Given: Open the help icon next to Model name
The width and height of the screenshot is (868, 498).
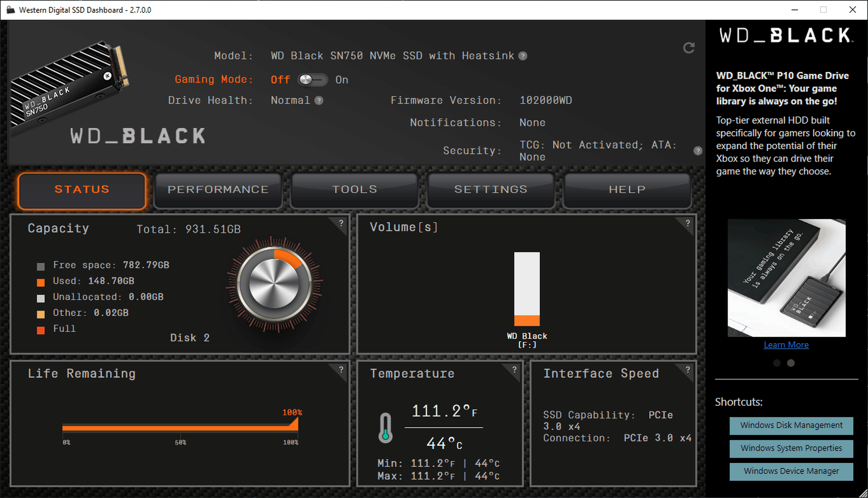Looking at the screenshot, I should 523,56.
